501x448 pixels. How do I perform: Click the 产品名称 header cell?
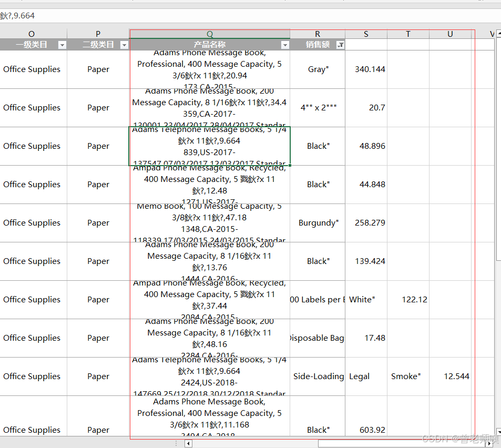tap(210, 45)
